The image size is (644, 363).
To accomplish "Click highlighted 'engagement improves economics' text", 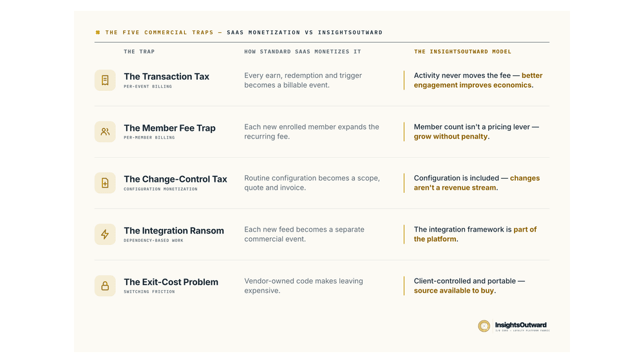I will 472,85.
